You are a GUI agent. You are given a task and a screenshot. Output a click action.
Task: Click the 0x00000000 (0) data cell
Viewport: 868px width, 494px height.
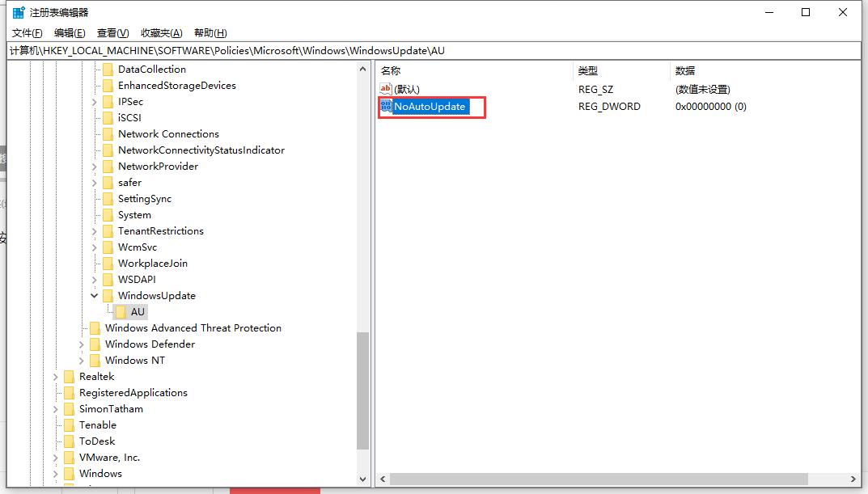(x=711, y=106)
